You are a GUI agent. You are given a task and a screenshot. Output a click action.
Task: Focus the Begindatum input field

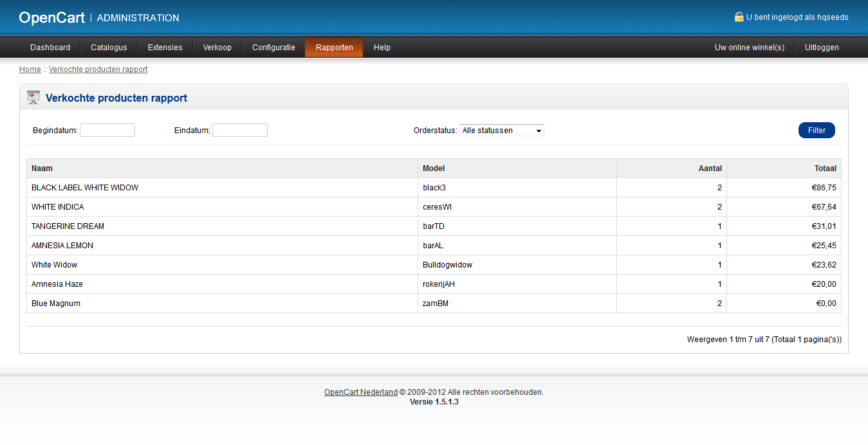pos(107,131)
